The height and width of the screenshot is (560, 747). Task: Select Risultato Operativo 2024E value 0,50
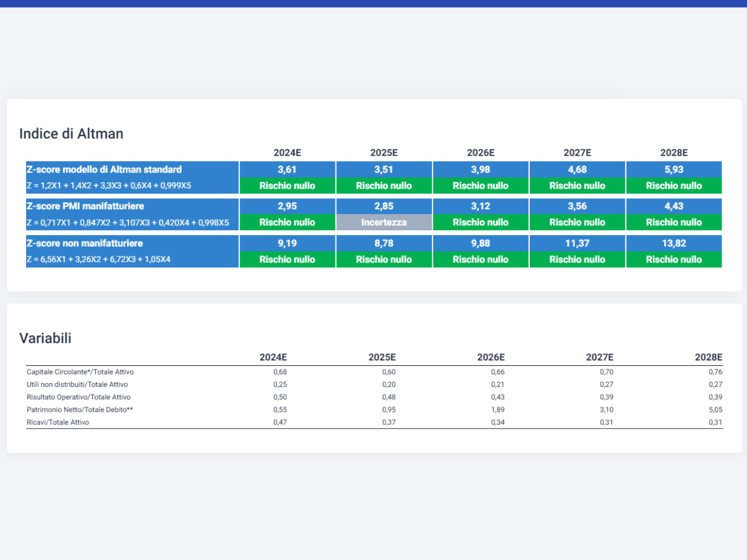(280, 397)
